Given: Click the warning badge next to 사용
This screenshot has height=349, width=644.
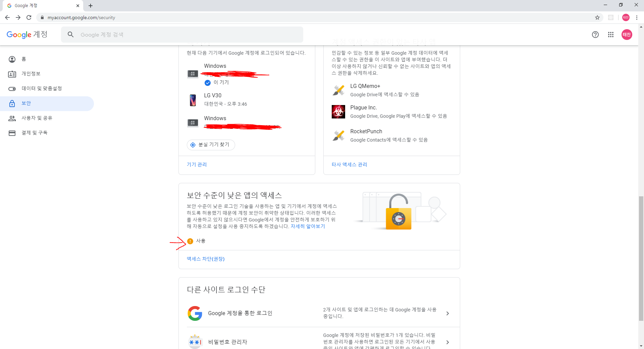Looking at the screenshot, I should coord(191,241).
